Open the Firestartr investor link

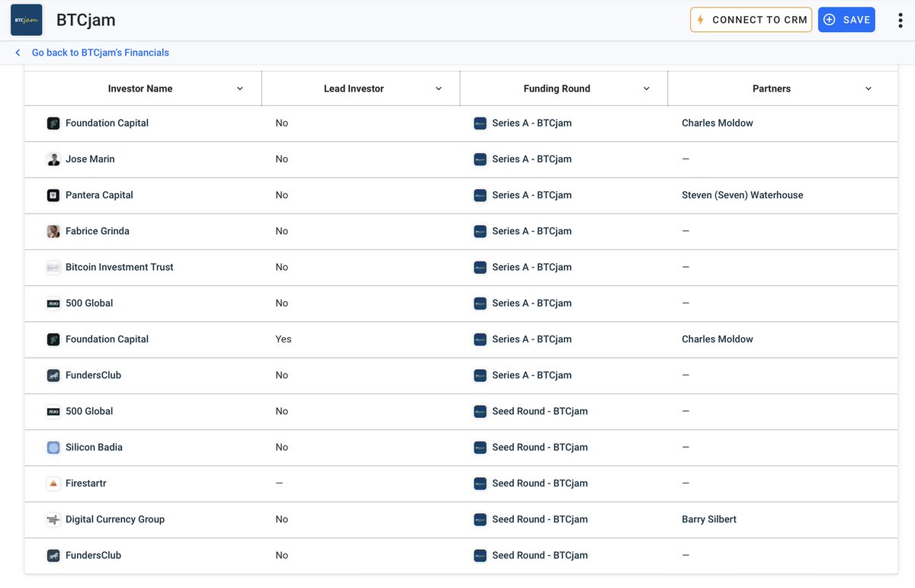tap(85, 484)
